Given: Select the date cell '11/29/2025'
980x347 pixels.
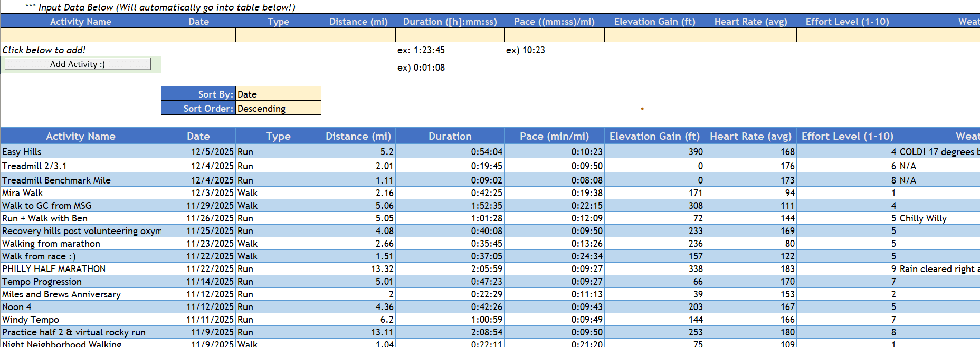Looking at the screenshot, I should [x=198, y=206].
